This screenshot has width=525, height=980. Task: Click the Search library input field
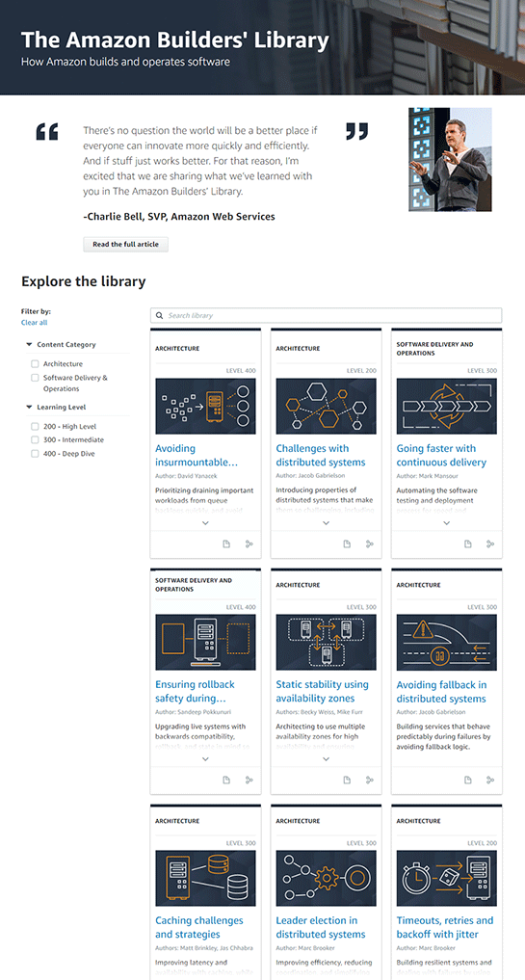click(x=327, y=316)
